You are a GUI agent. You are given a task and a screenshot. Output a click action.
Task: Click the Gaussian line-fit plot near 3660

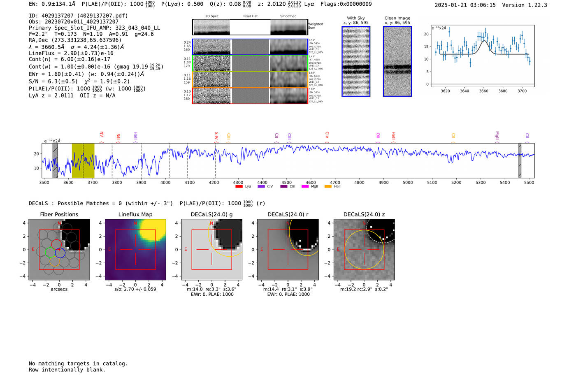click(483, 56)
